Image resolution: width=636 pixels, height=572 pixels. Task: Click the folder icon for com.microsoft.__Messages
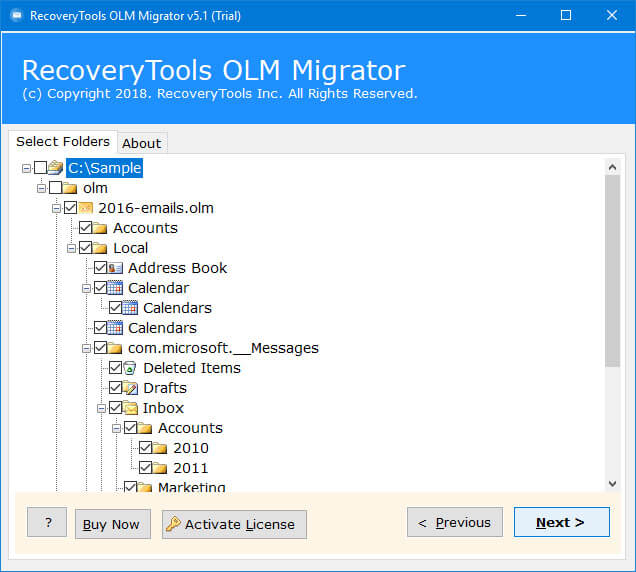tap(115, 348)
